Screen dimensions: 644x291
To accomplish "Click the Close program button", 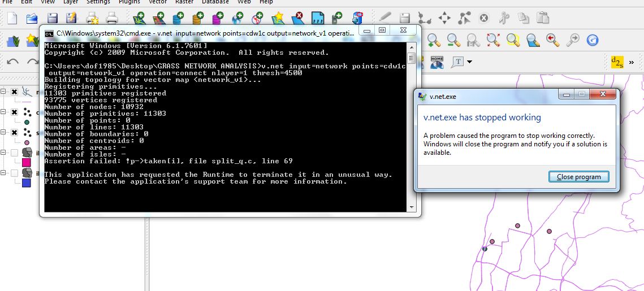I will coord(579,177).
